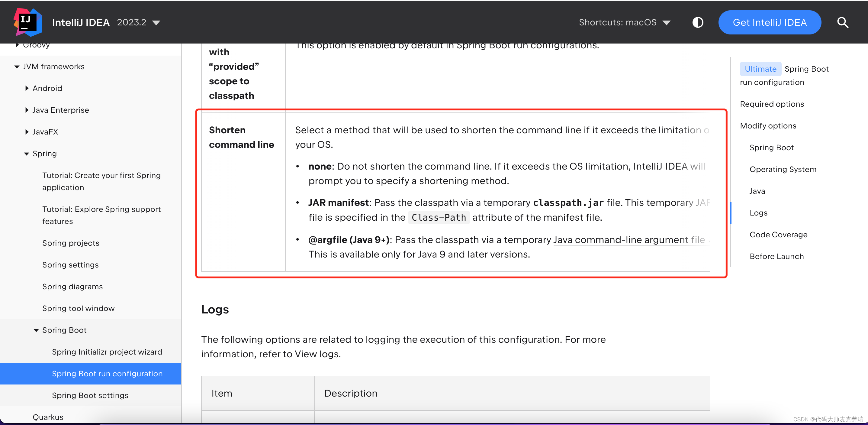Click the Class-Path code snippet
868x425 pixels.
click(439, 218)
